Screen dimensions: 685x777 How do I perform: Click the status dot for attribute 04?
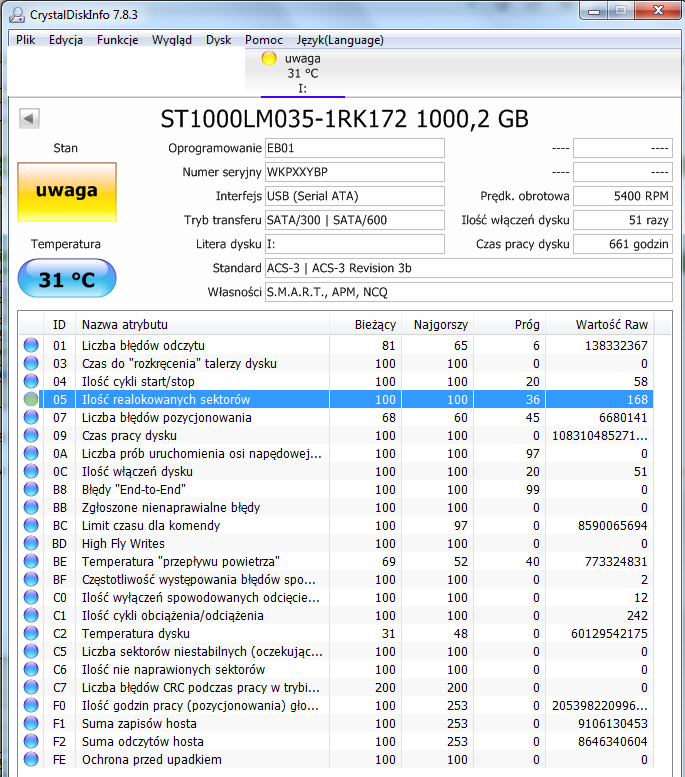(31, 381)
